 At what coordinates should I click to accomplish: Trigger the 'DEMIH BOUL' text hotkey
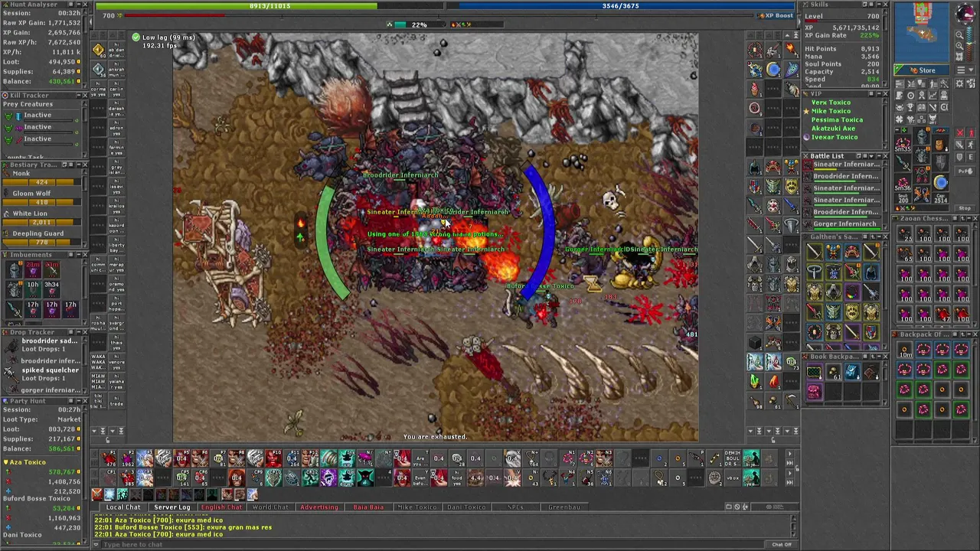[x=733, y=459]
